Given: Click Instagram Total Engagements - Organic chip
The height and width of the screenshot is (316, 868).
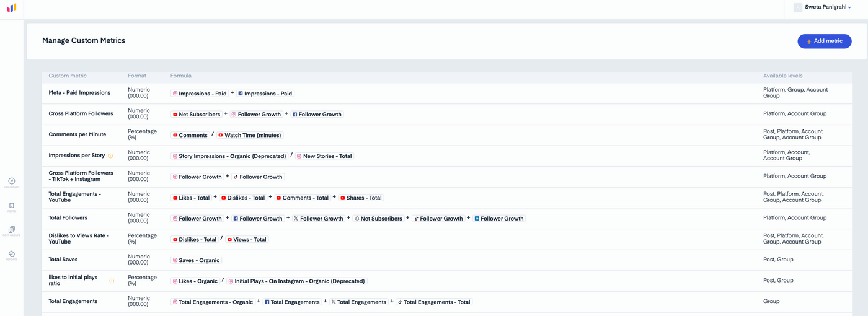Looking at the screenshot, I should [x=213, y=302].
